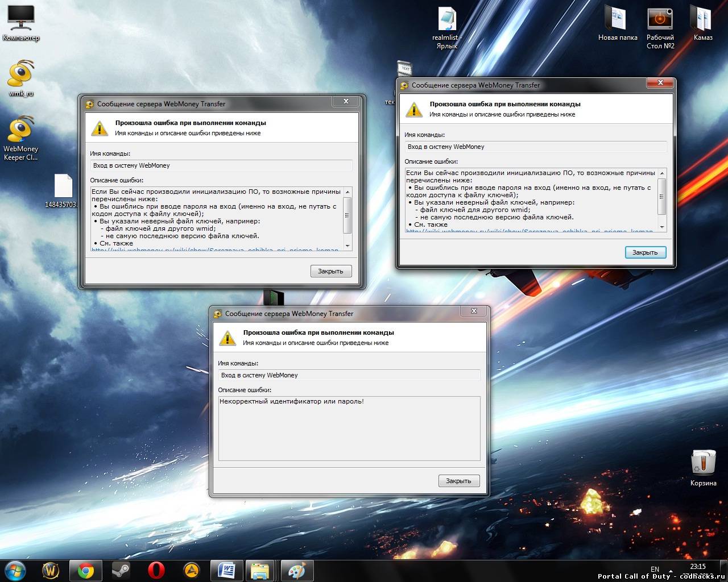
Task: Click the EN language indicator in tray
Action: click(x=655, y=569)
